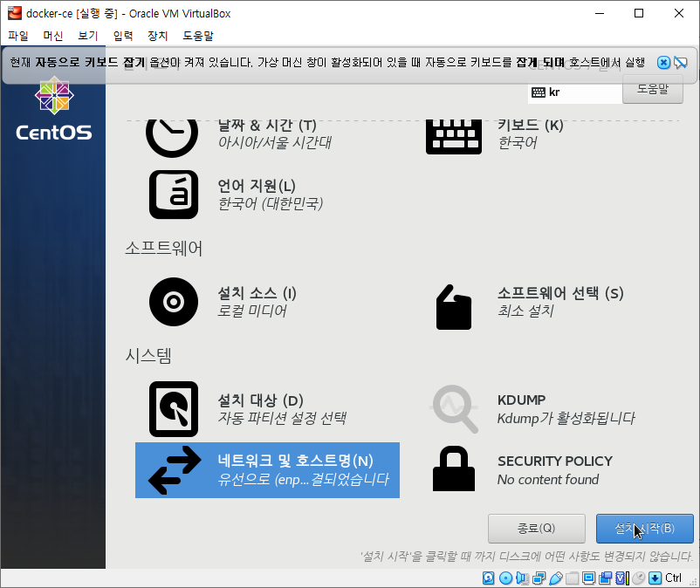Open 언어 지원 language icon

(x=174, y=195)
